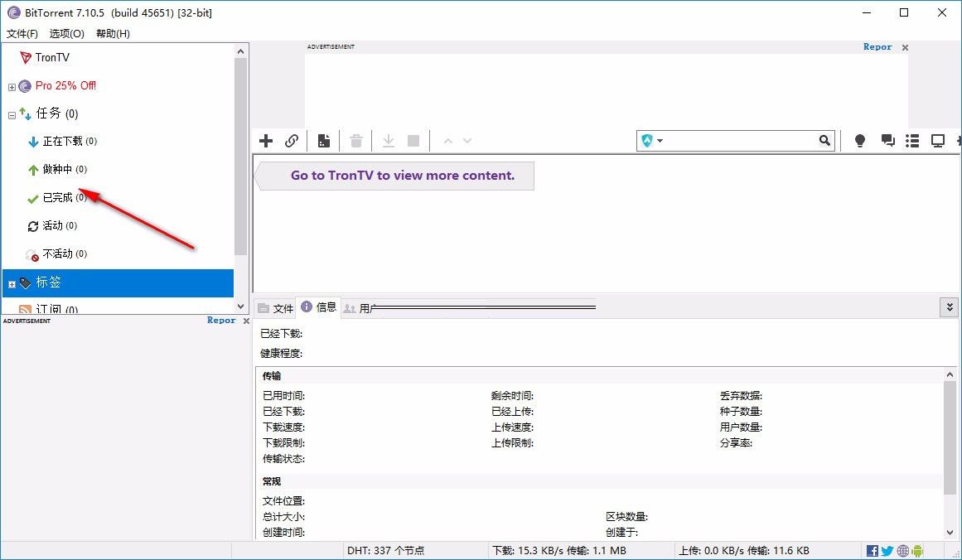
Task: Close the top advertisement banner
Action: click(x=905, y=47)
